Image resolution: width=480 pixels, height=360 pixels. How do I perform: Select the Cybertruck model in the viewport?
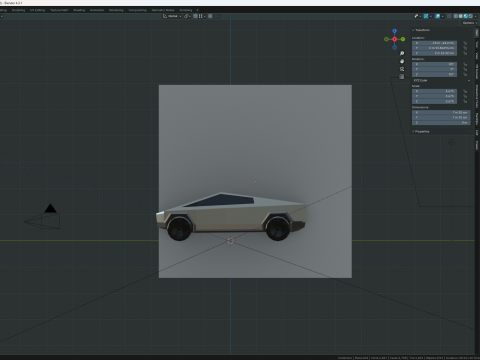pyautogui.click(x=231, y=217)
